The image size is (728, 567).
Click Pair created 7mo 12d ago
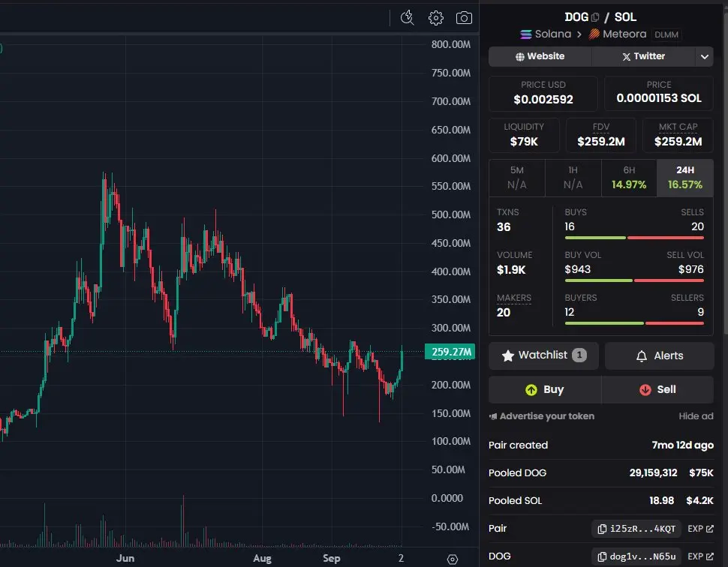point(600,445)
